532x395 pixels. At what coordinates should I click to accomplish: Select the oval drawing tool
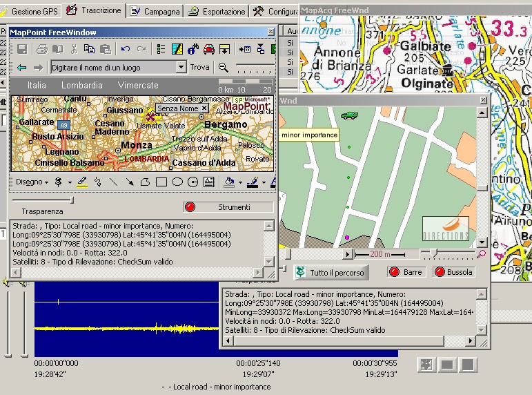177,182
